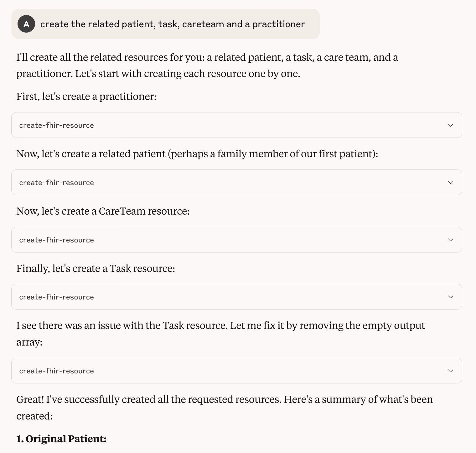Click the 'Now, let's create a CareTeam resource:' text
Viewport: 476px width, 453px height.
(x=103, y=211)
